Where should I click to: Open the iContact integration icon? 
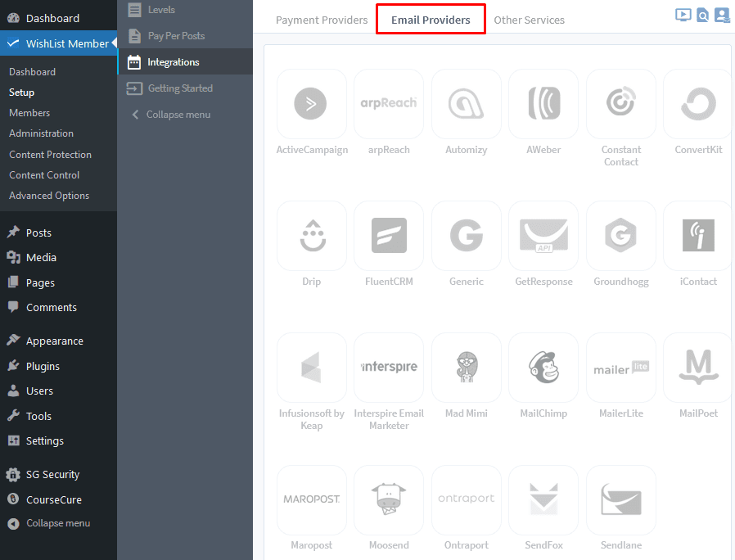coord(698,236)
